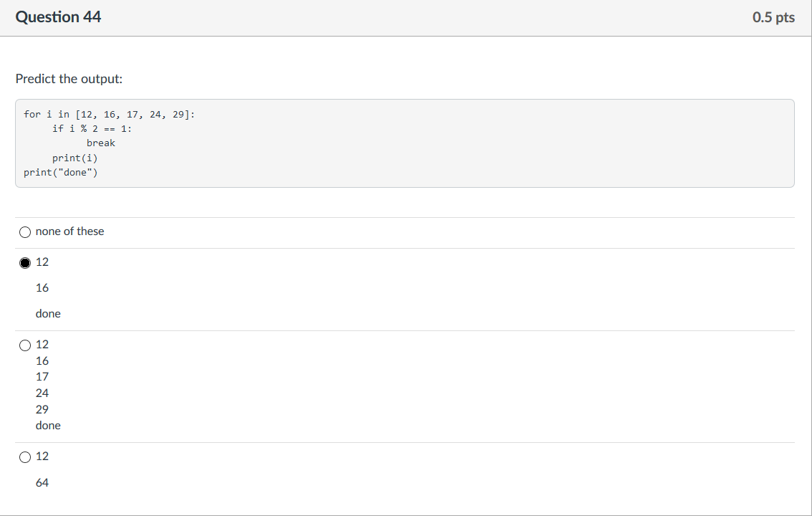
Task: Click "done" under 29 in the third answer
Action: point(48,426)
